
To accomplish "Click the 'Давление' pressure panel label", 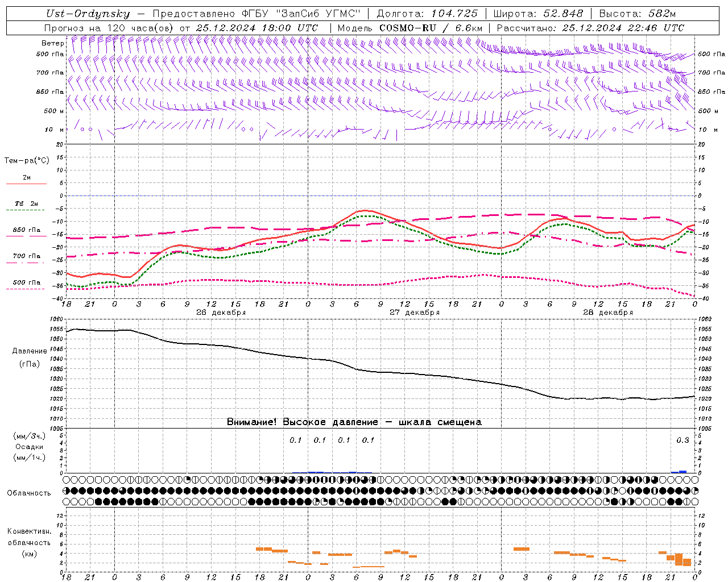I will tap(30, 351).
